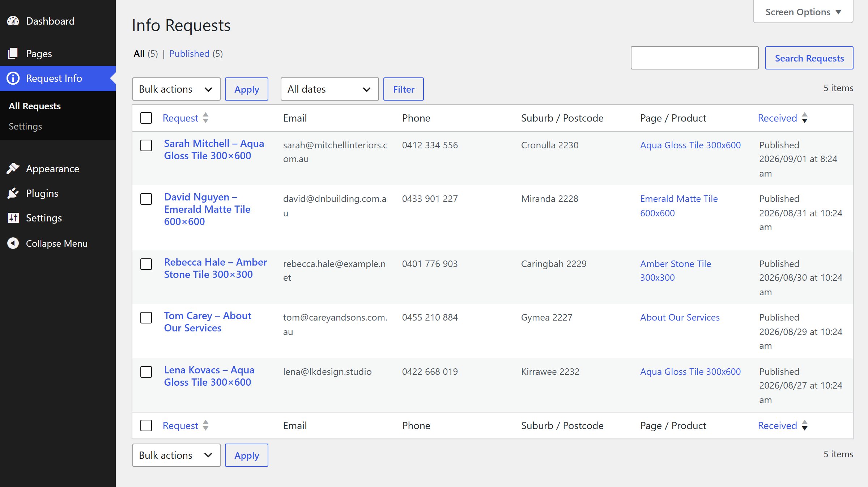This screenshot has width=868, height=487.
Task: Click sort arrows beside bottom Received header
Action: [804, 425]
